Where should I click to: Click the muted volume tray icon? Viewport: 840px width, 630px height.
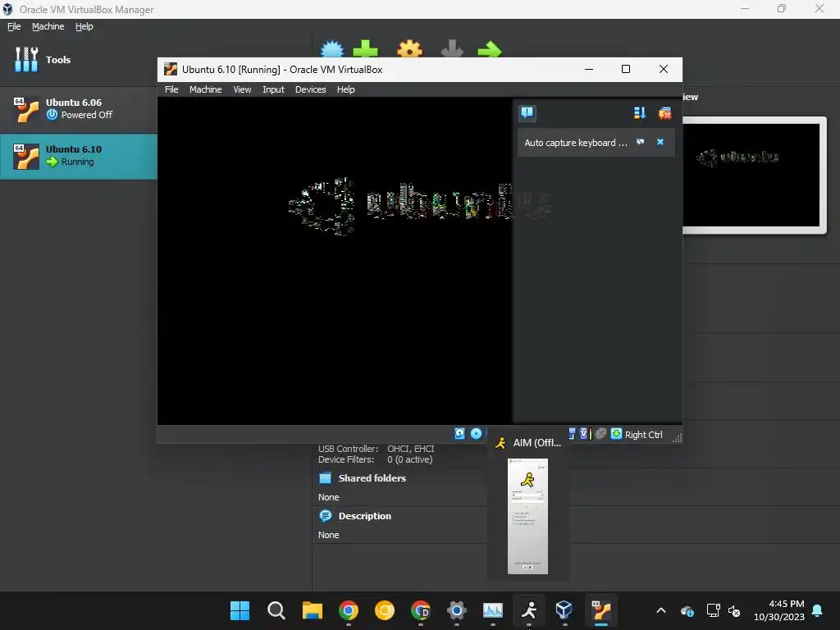734,610
